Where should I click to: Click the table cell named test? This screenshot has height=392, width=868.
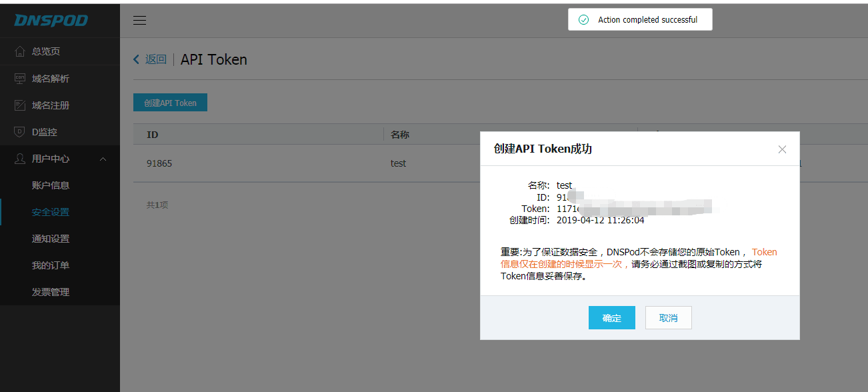point(399,163)
